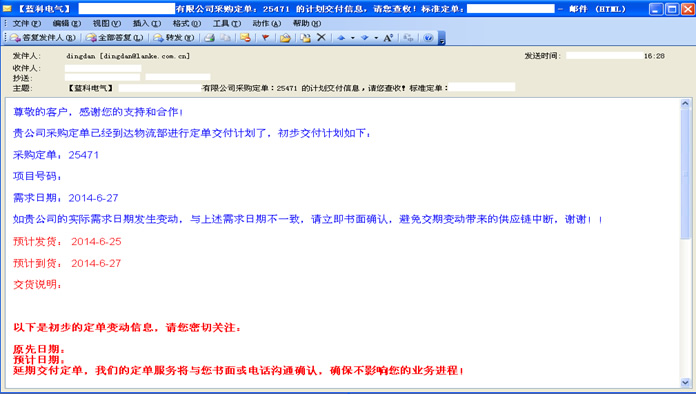Open the 工具 menu
The image size is (696, 394).
click(227, 24)
